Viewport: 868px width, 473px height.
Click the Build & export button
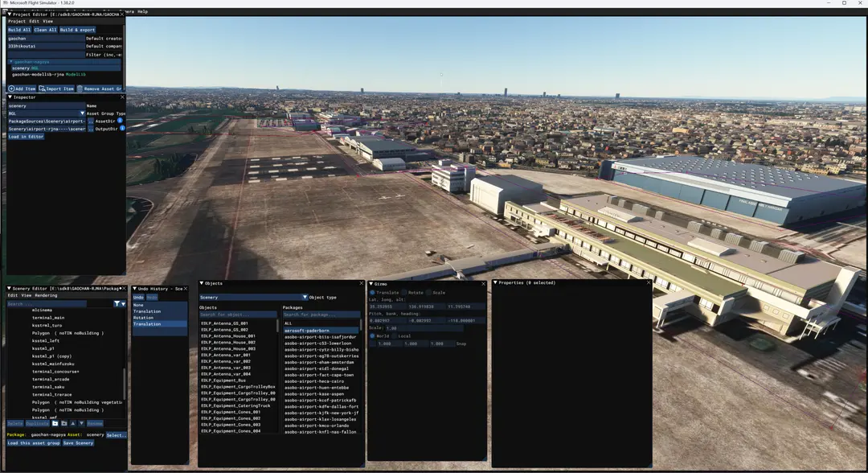[x=77, y=30]
